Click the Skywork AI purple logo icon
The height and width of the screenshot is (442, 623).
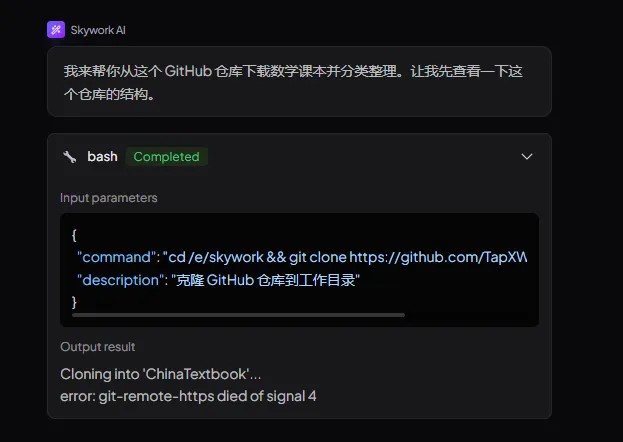[56, 30]
